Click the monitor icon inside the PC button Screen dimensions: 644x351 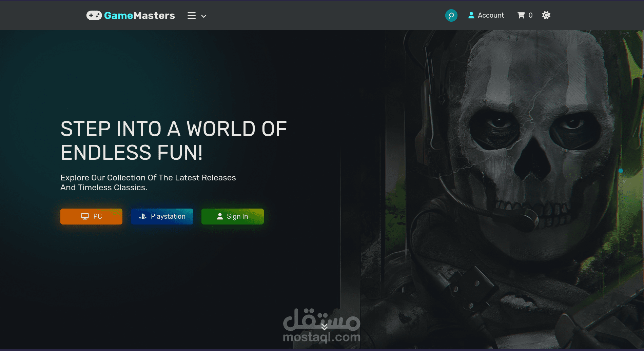click(x=85, y=216)
